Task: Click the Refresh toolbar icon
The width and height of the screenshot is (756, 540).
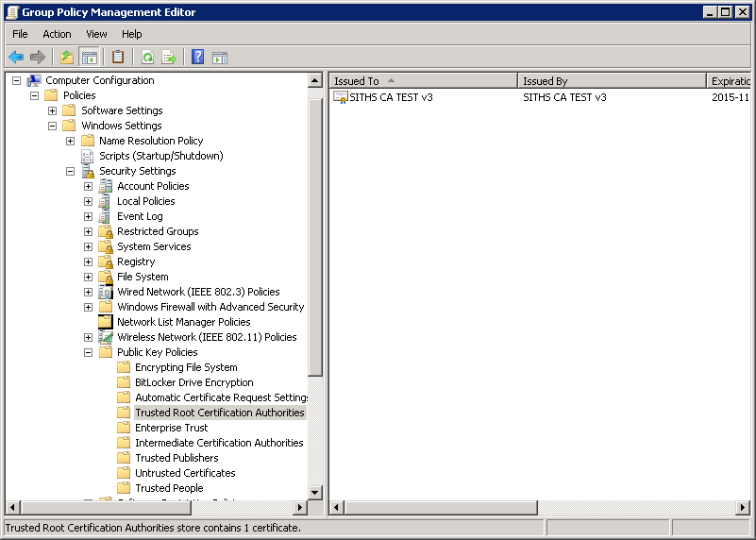Action: [x=147, y=58]
